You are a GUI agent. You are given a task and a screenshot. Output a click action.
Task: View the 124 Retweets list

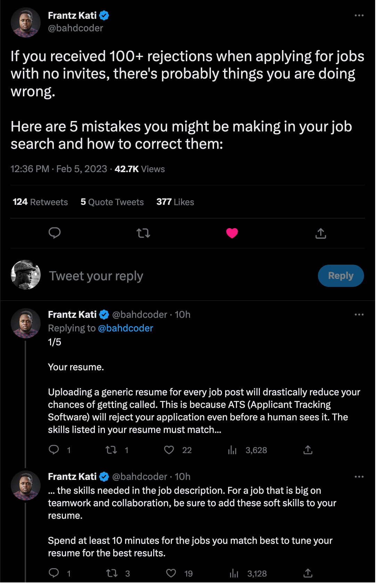point(40,202)
